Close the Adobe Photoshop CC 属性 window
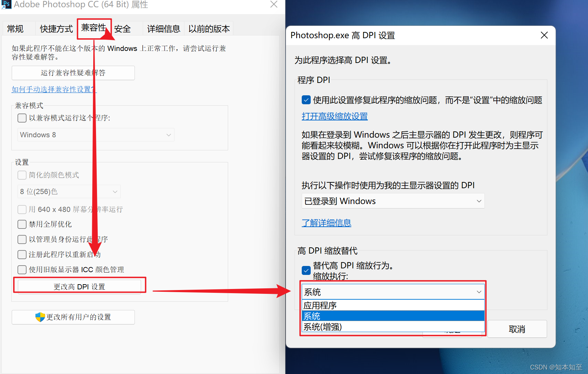Image resolution: width=588 pixels, height=374 pixels. [274, 4]
